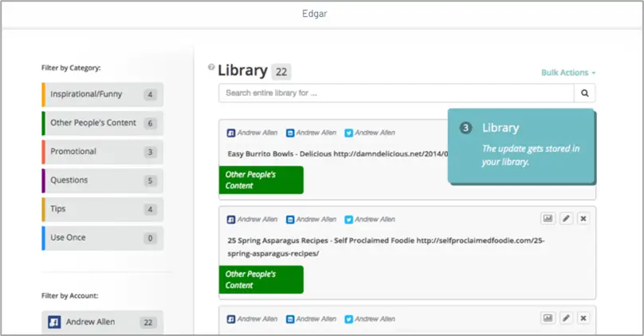Filter by Other People's Content category

point(102,124)
